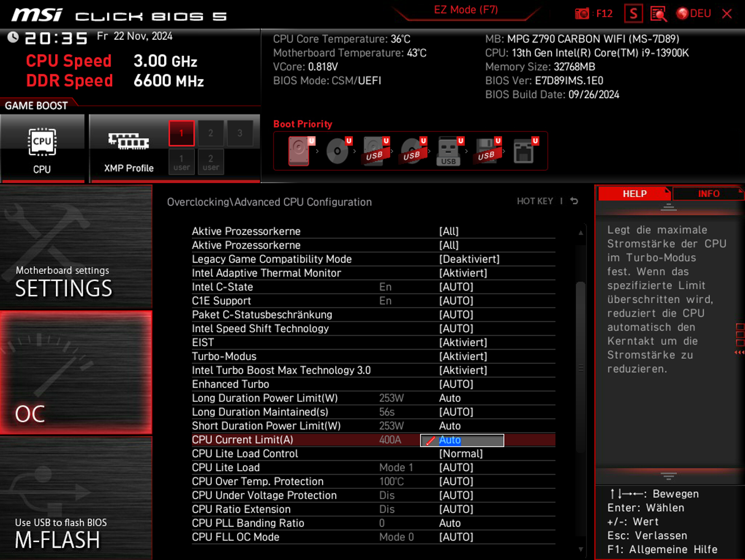Open the OC overclocking menu
The height and width of the screenshot is (560, 745).
[x=76, y=372]
